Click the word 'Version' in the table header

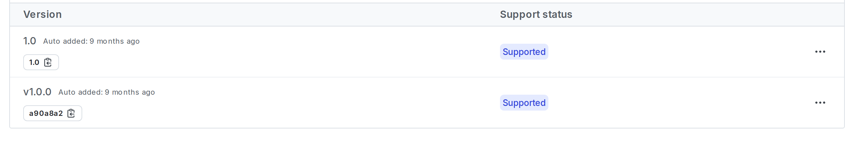[42, 15]
